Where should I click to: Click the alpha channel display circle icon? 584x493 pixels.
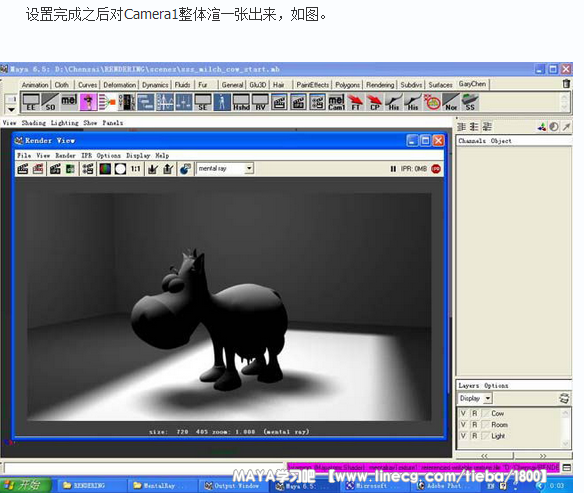(120, 169)
